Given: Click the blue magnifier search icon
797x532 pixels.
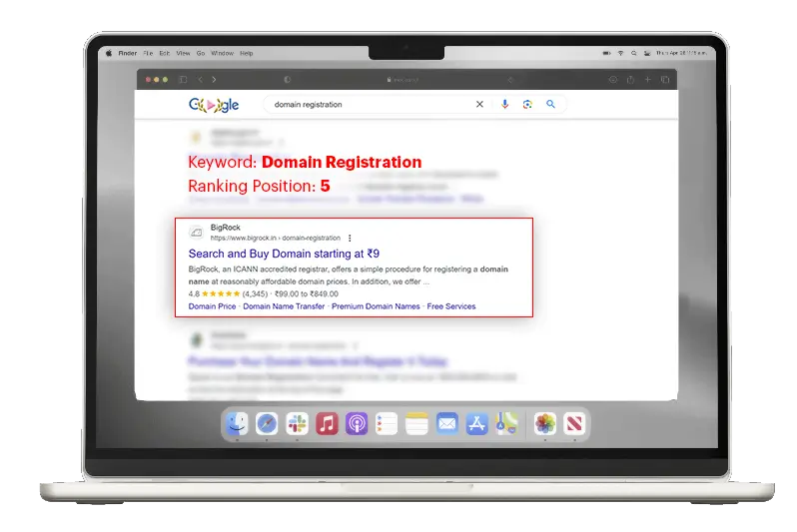Looking at the screenshot, I should (x=550, y=104).
